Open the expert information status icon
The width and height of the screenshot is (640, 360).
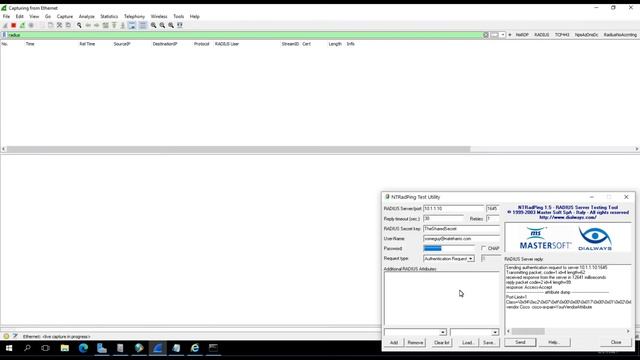point(6,336)
